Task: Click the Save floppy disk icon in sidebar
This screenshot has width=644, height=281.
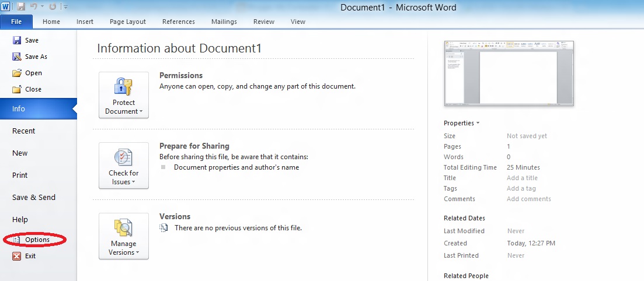Action: tap(17, 40)
